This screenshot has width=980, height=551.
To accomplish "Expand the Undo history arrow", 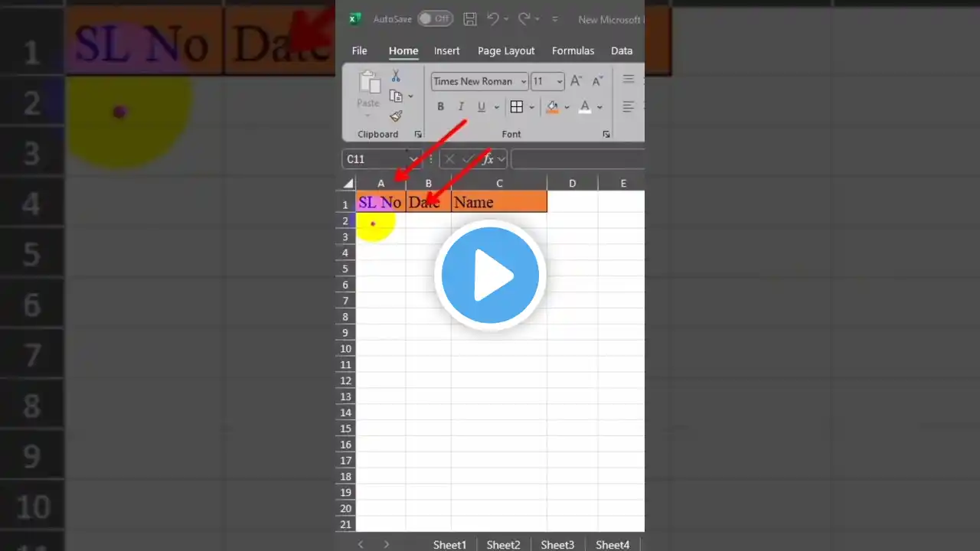I will 505,19.
